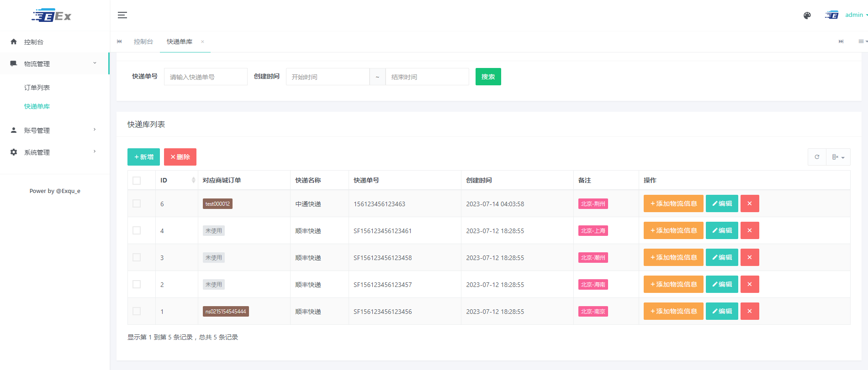
Task: Switch to the 控制台 tab
Action: tap(143, 42)
